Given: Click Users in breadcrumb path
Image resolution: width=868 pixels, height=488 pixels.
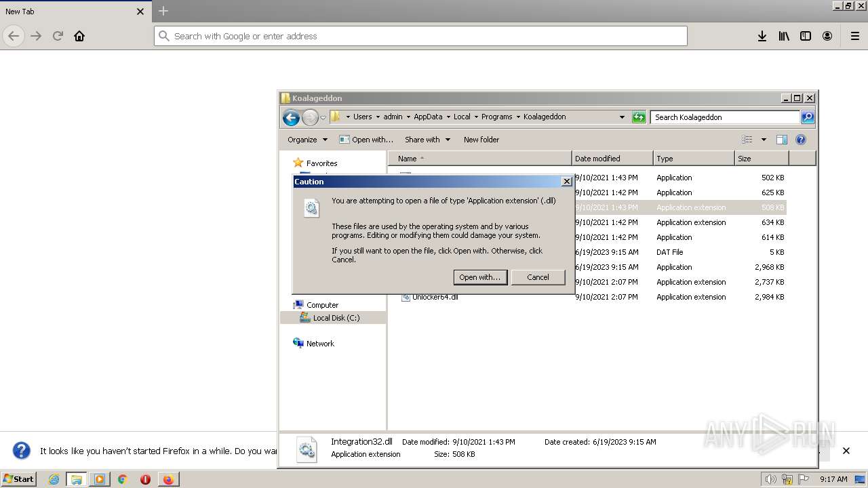Looking at the screenshot, I should [x=363, y=117].
